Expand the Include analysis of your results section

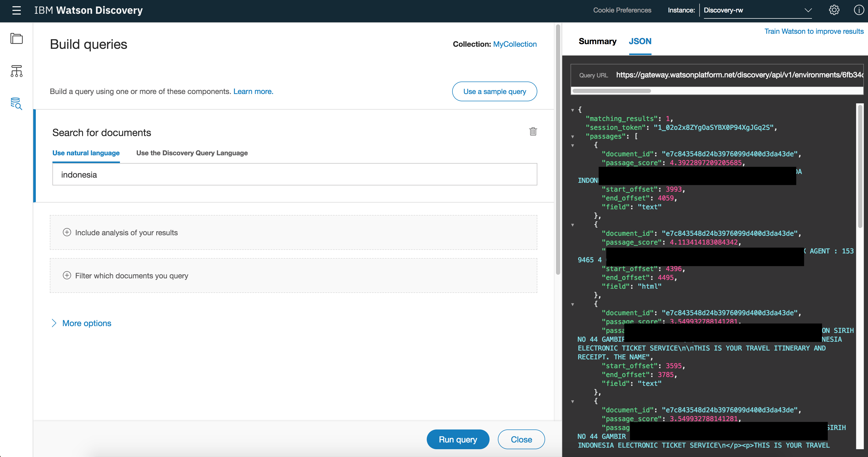click(x=67, y=232)
